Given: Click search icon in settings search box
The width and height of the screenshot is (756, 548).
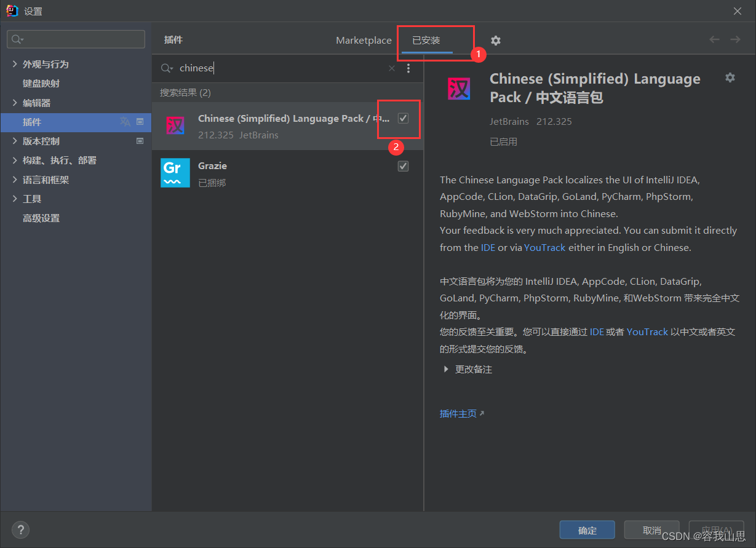Looking at the screenshot, I should click(x=18, y=39).
